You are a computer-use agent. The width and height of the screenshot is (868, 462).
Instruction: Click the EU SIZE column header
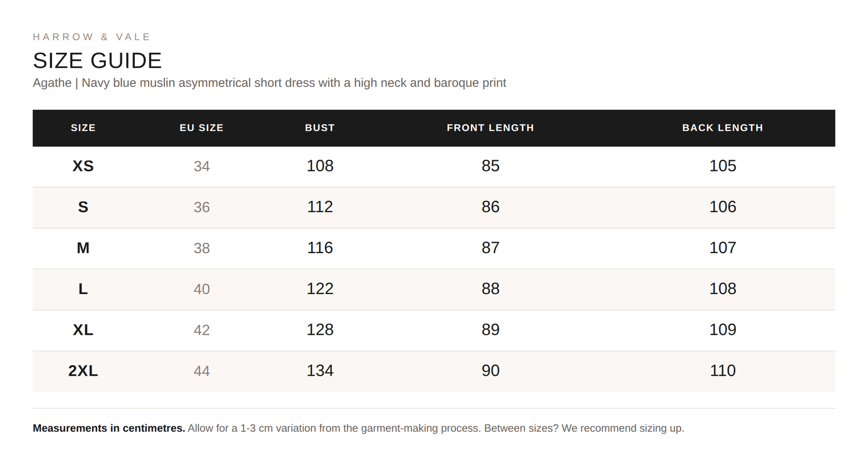201,128
